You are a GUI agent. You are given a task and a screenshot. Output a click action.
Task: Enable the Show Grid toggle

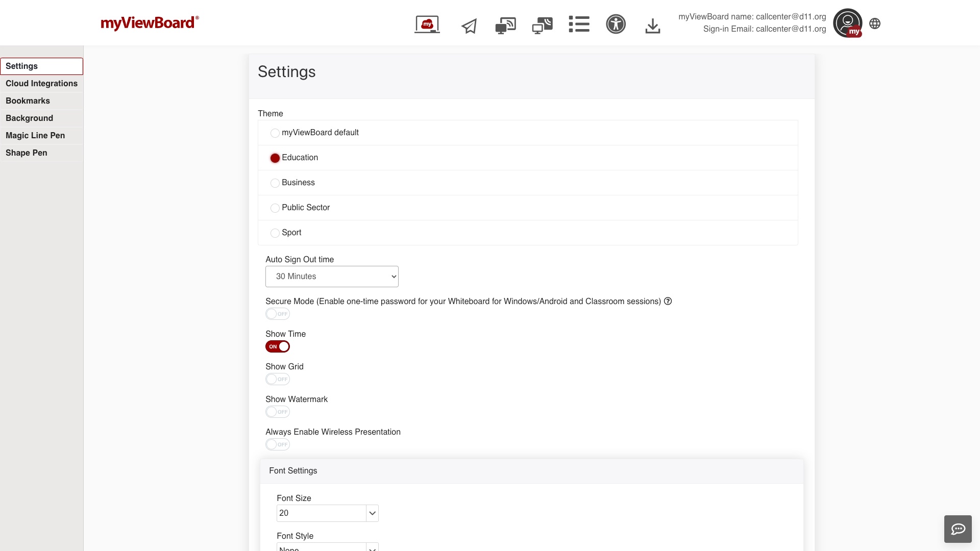tap(278, 379)
